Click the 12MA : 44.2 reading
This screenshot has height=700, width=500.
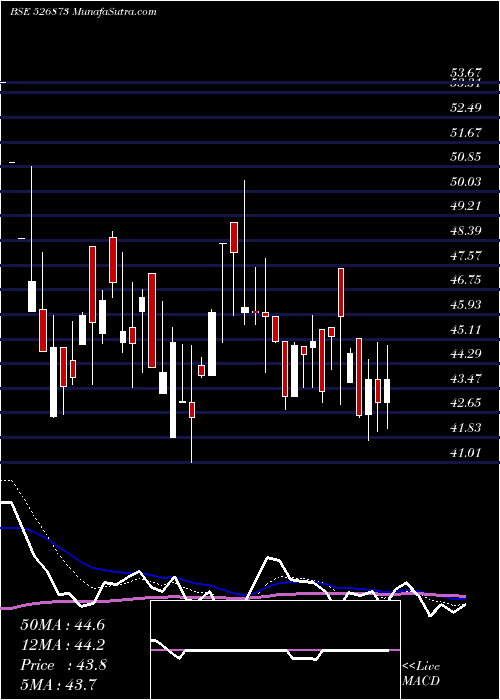[63, 646]
